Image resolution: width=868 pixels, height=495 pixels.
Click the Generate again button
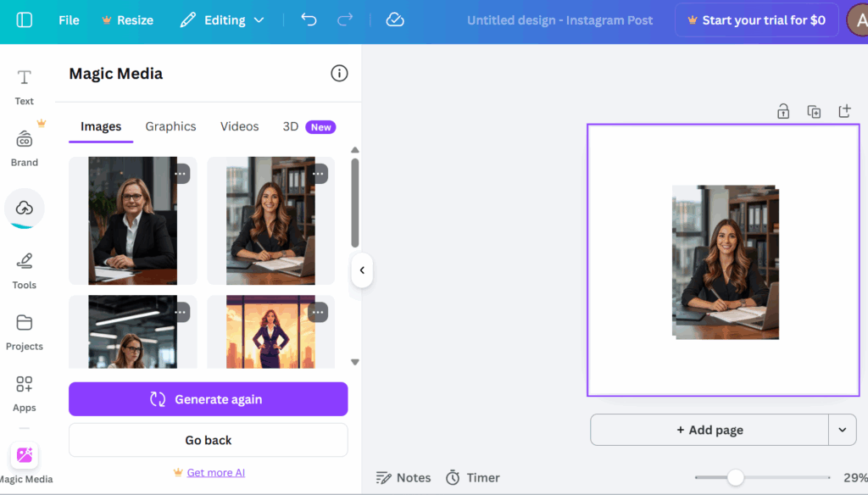pos(208,398)
